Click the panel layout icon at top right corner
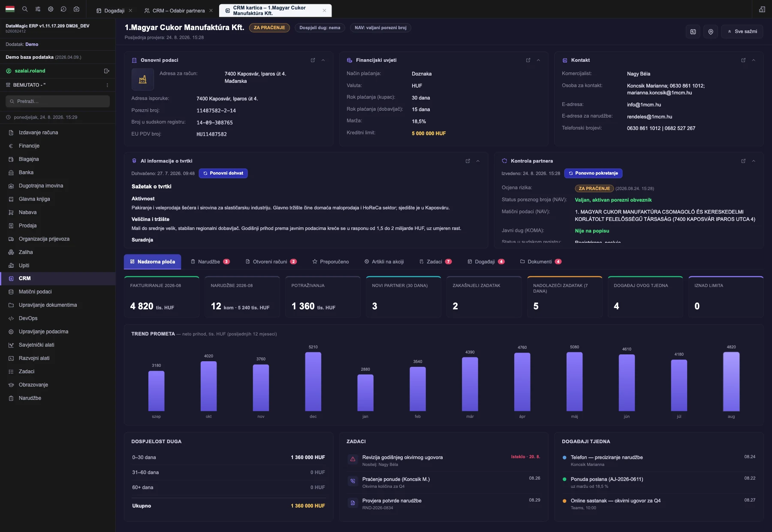 click(762, 9)
